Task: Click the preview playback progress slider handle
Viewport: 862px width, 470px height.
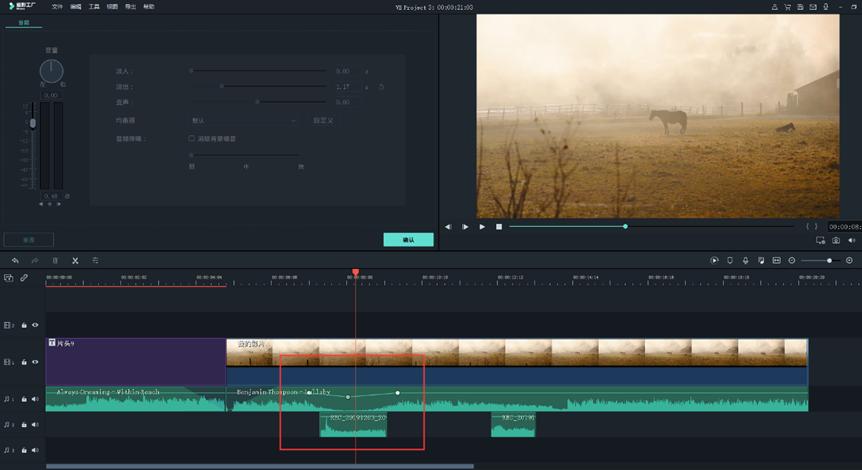Action: (625, 227)
